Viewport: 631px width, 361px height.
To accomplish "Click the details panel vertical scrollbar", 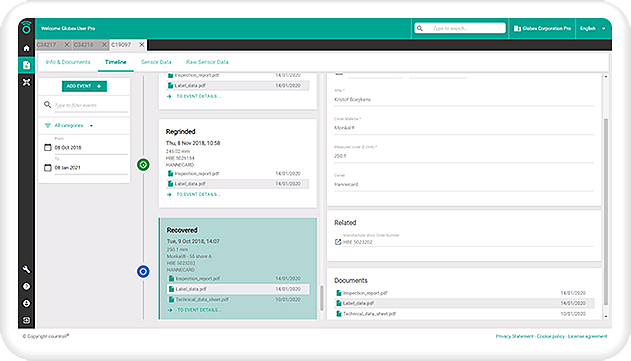I will (606, 211).
